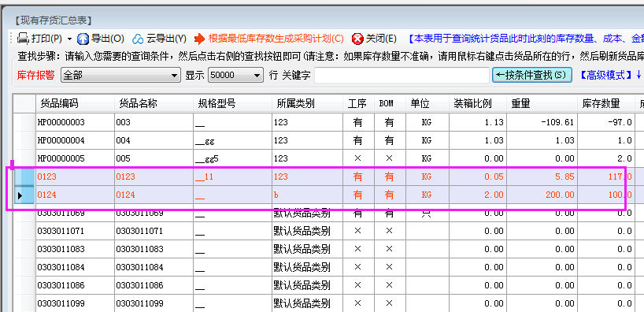This screenshot has width=644, height=312.
Task: Click the printer icon for 打印(P)
Action: coord(23,39)
